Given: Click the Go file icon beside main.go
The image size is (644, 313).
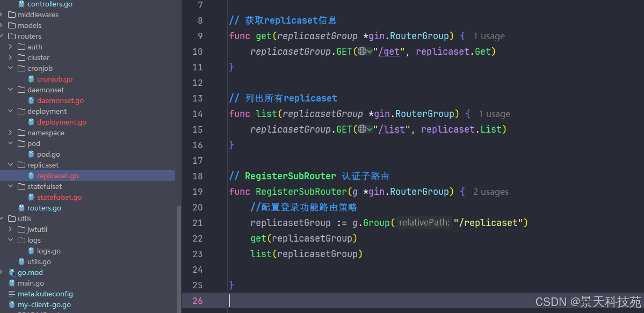Looking at the screenshot, I should tap(12, 283).
